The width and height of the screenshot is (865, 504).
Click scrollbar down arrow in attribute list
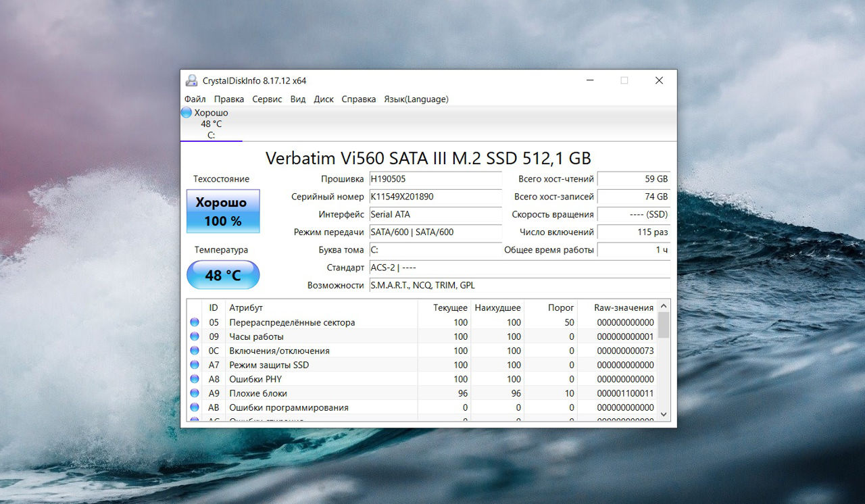664,413
